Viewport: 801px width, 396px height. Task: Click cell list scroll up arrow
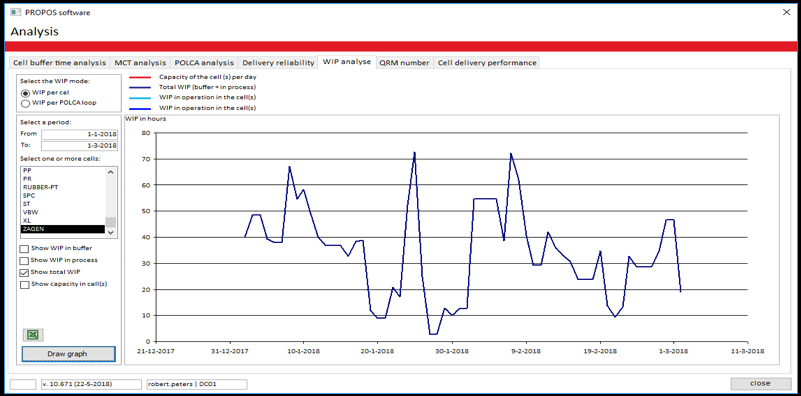click(x=111, y=172)
